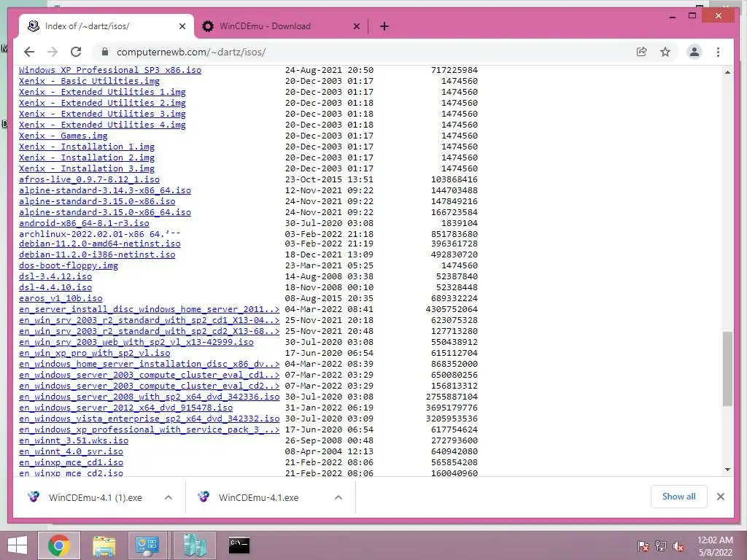Bookmark this page with the star
Image resolution: width=747 pixels, height=560 pixels.
pyautogui.click(x=665, y=52)
